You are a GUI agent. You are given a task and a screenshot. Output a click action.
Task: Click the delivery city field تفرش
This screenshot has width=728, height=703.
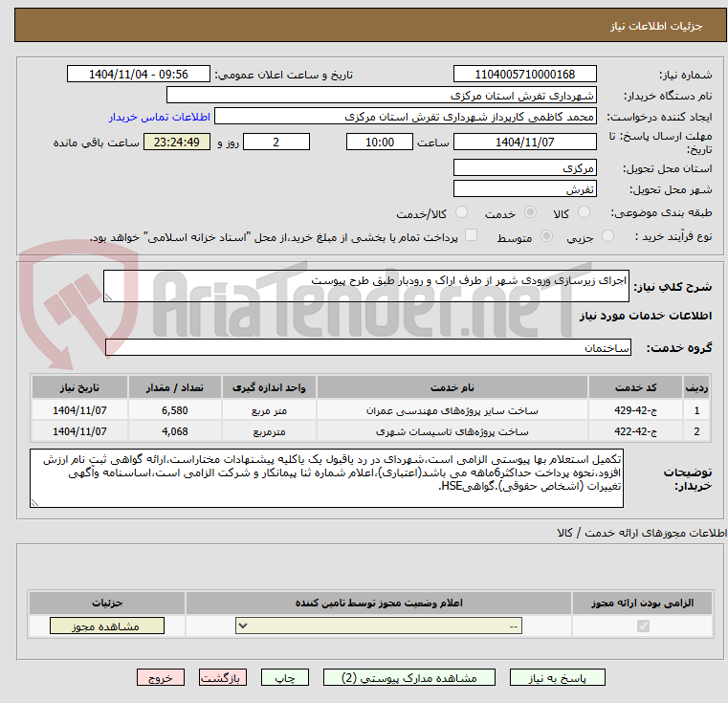click(x=524, y=189)
